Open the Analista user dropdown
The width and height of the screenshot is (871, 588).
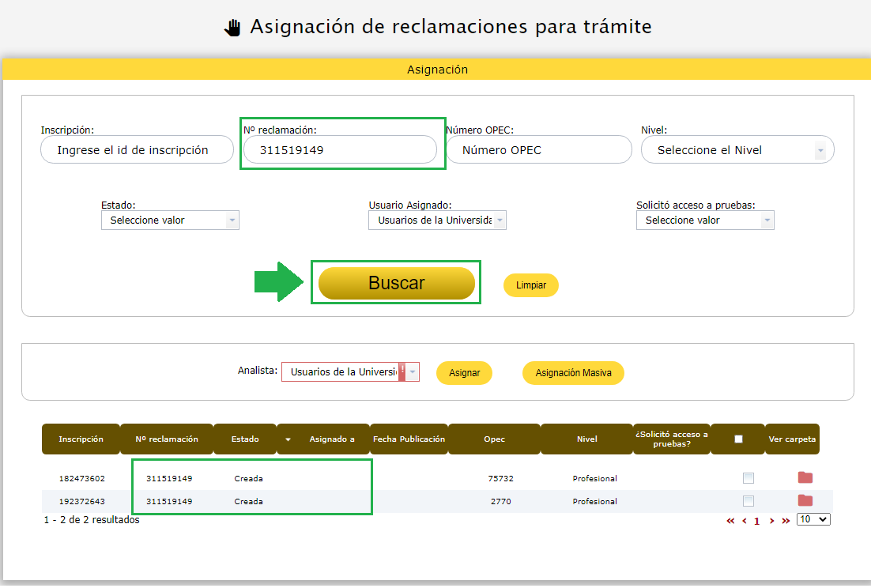pyautogui.click(x=350, y=372)
